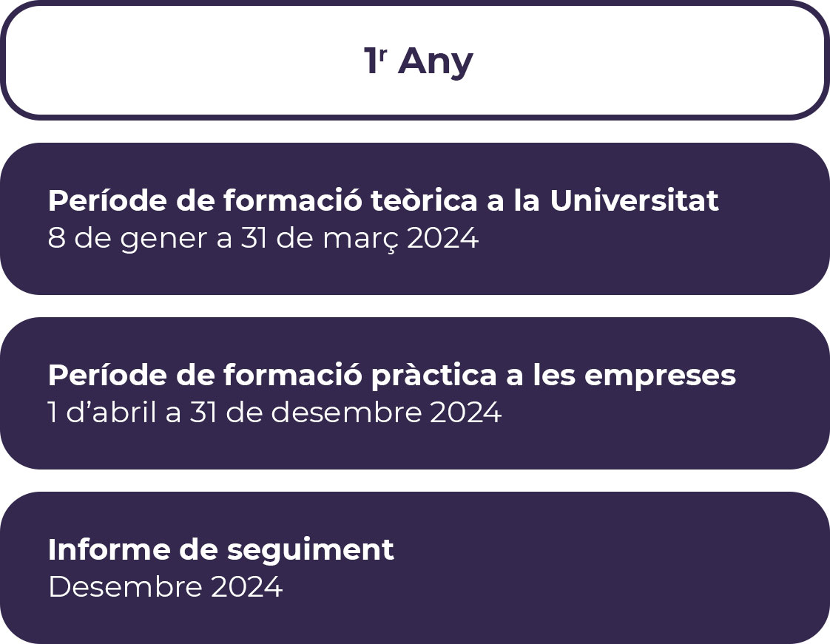Click the 'Desembre 2024' date text
The height and width of the screenshot is (644, 830).
[166, 587]
